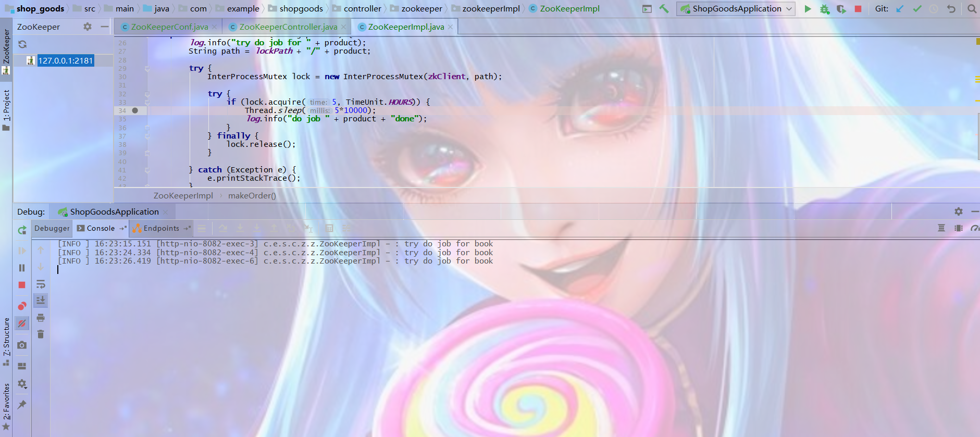Move up stack trace arrow in console
Screen dimensions: 980x437
pos(41,251)
